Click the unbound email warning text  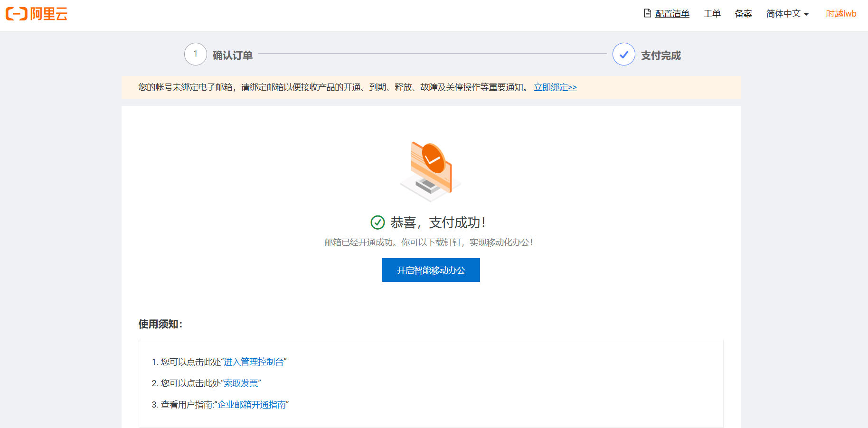pos(333,87)
